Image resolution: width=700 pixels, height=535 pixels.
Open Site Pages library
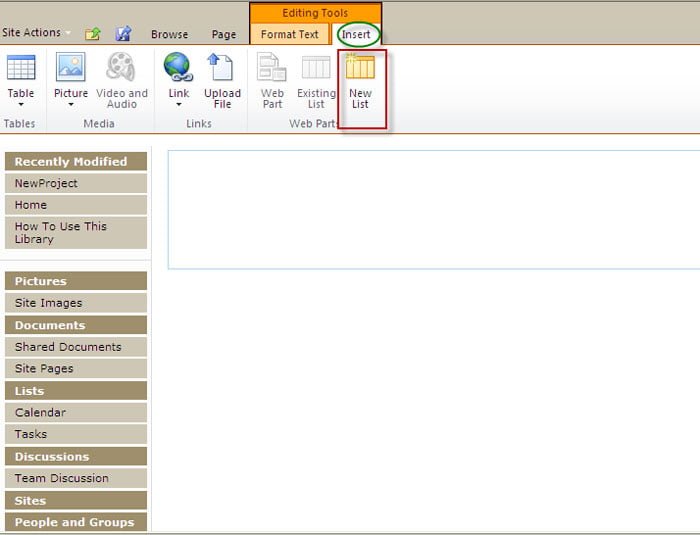coord(76,368)
